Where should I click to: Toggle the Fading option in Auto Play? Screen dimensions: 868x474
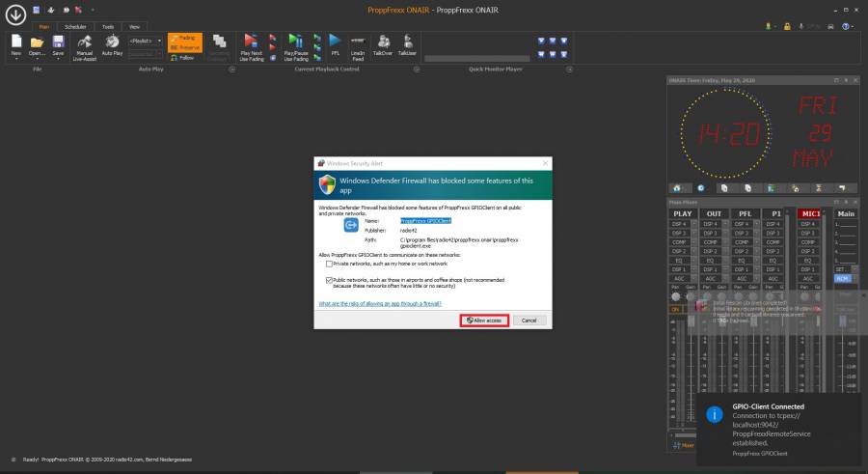pos(184,38)
